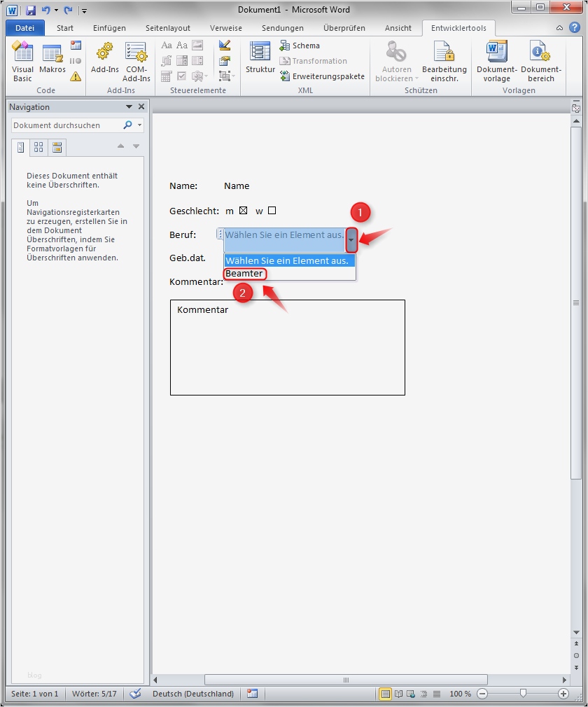Click the macro record icon in status bar
This screenshot has width=588, height=707.
pos(253,694)
